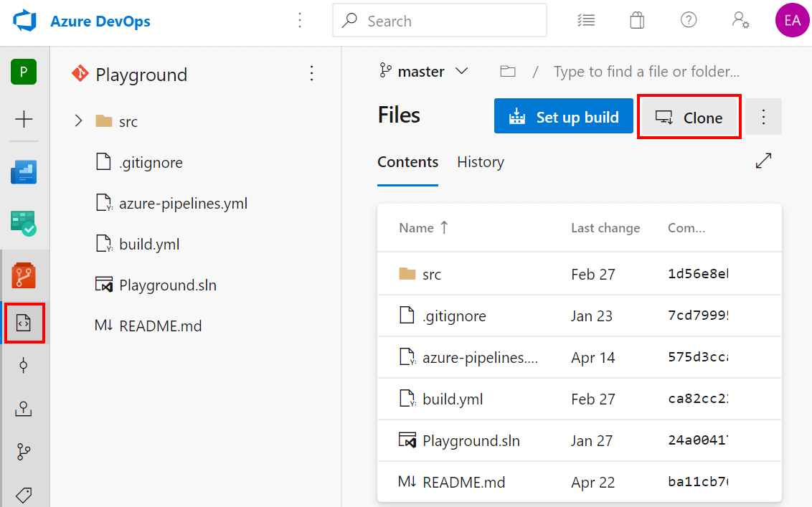This screenshot has height=507, width=812.
Task: Open the Playground project more options menu
Action: tap(311, 74)
